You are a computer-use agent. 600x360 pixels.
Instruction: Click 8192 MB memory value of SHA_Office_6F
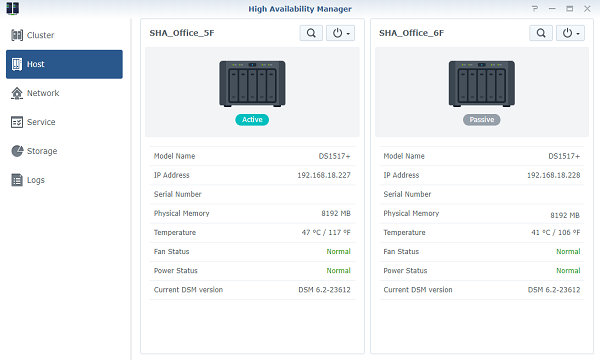[565, 215]
